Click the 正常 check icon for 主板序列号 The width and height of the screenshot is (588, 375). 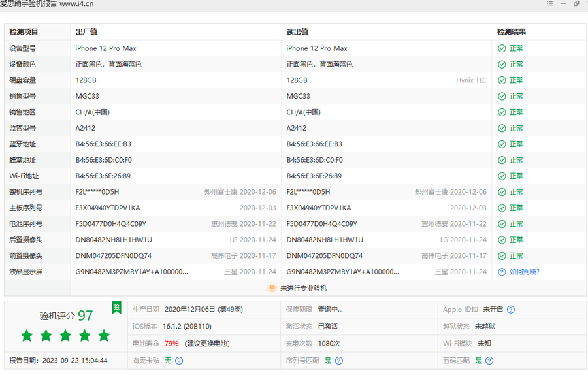(502, 208)
